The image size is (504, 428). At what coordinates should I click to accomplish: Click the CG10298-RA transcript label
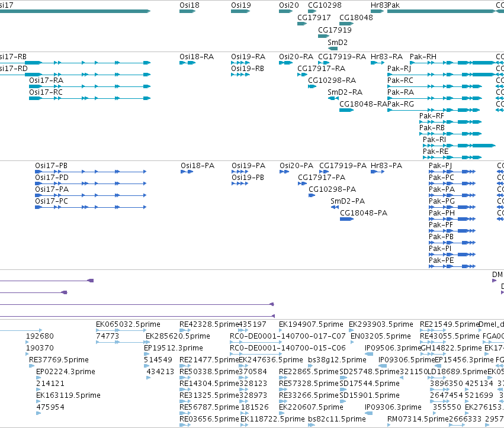point(332,81)
